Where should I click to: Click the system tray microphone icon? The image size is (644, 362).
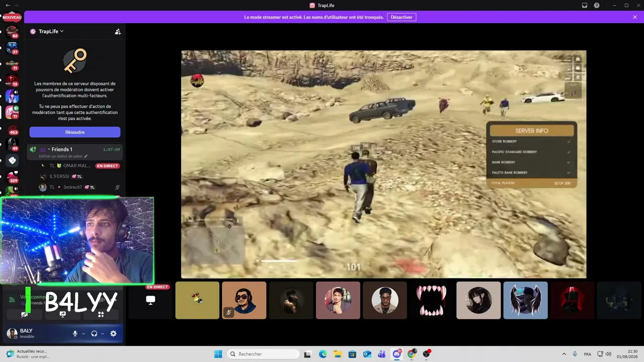575,354
